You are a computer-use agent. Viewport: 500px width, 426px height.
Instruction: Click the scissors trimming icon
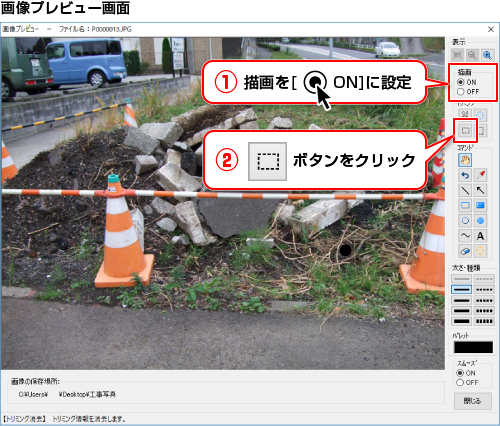pos(465,114)
